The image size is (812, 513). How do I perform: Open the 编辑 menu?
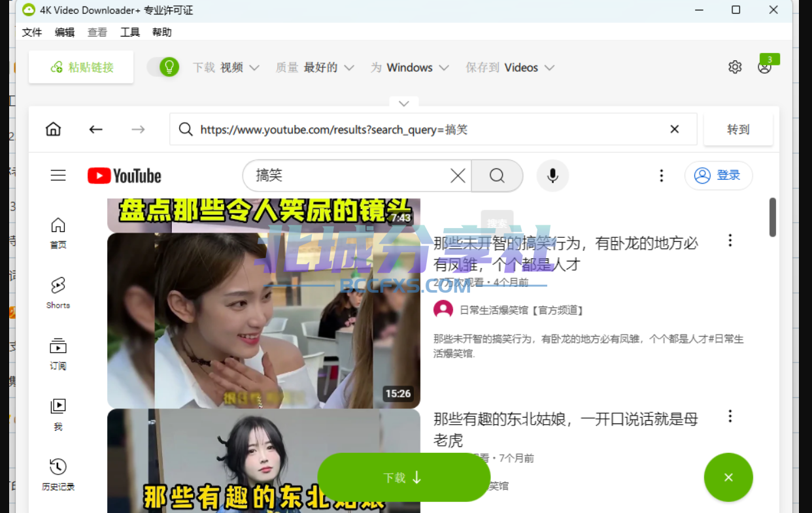tap(65, 32)
